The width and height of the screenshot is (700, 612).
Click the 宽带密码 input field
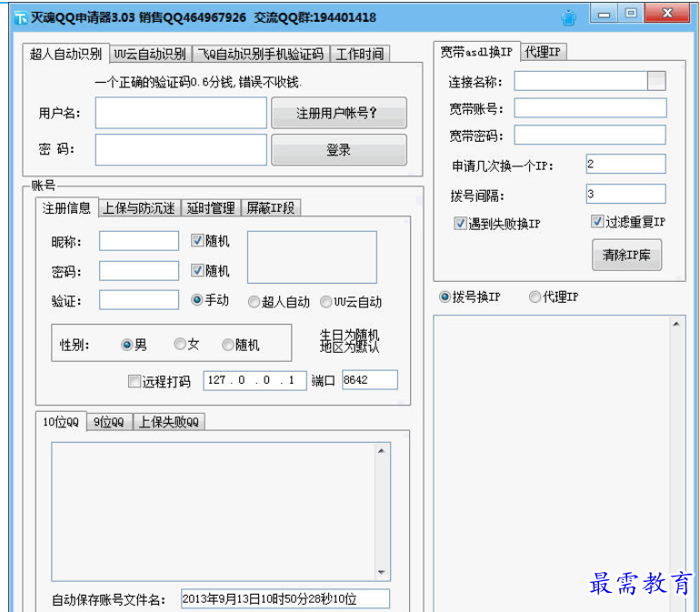590,135
